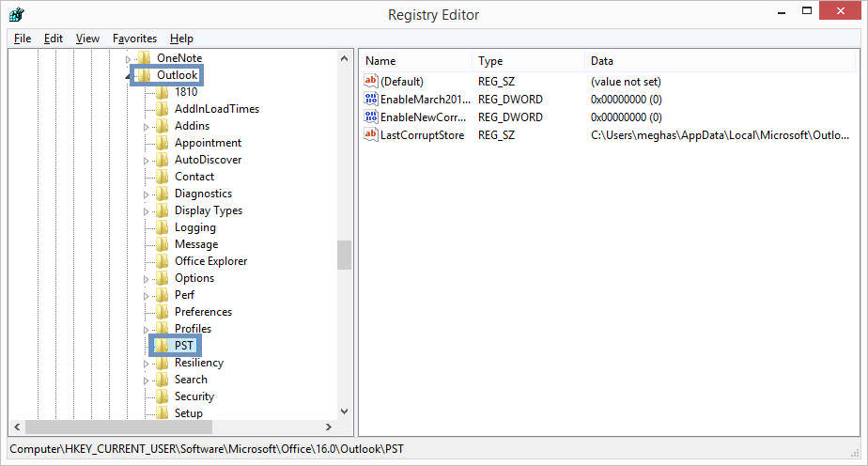
Task: Click the Outlook folder icon
Action: pos(144,75)
